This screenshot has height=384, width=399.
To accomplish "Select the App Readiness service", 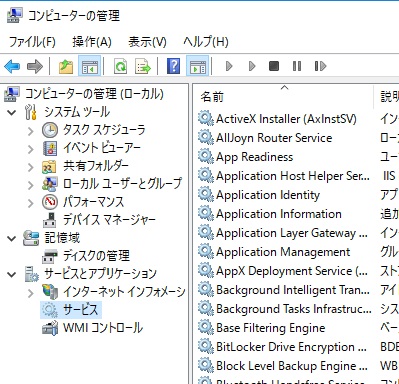I will [254, 157].
